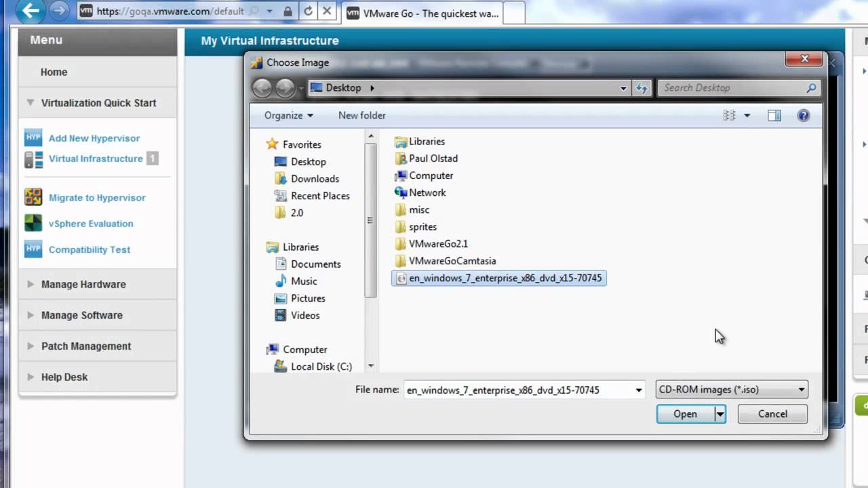Click Desktop path arrow in address bar
The image size is (868, 488).
click(x=372, y=87)
